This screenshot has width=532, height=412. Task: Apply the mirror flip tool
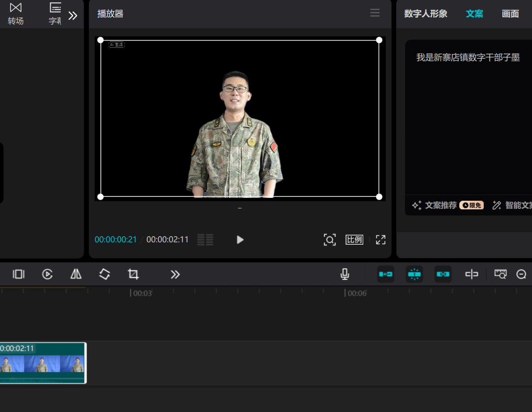click(76, 274)
